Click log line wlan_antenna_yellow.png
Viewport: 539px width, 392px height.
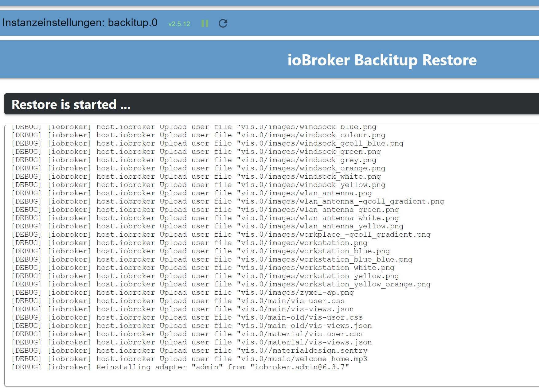pyautogui.click(x=207, y=226)
